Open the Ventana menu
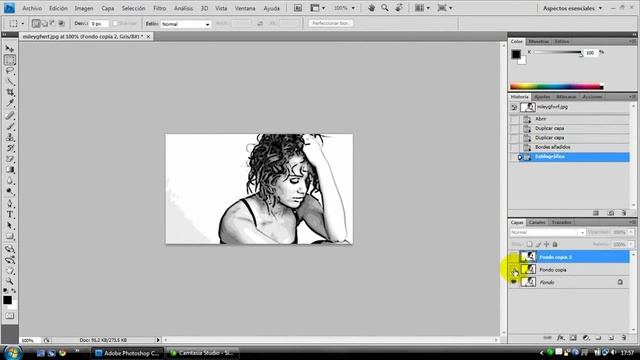 coord(245,8)
